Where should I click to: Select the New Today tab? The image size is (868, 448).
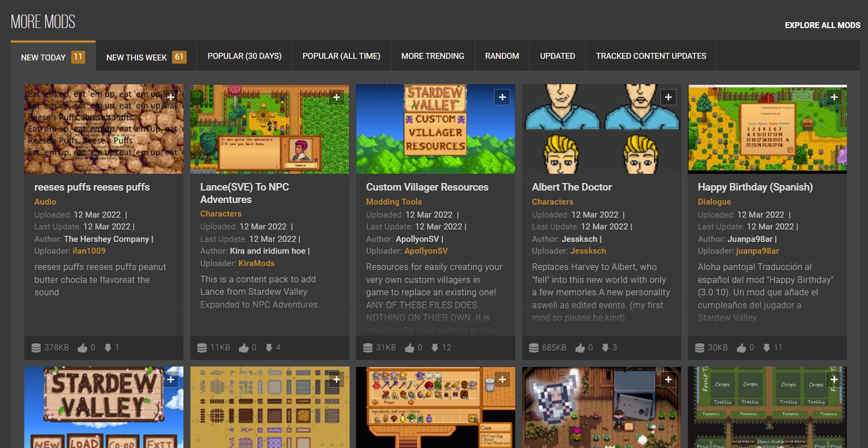tap(53, 57)
